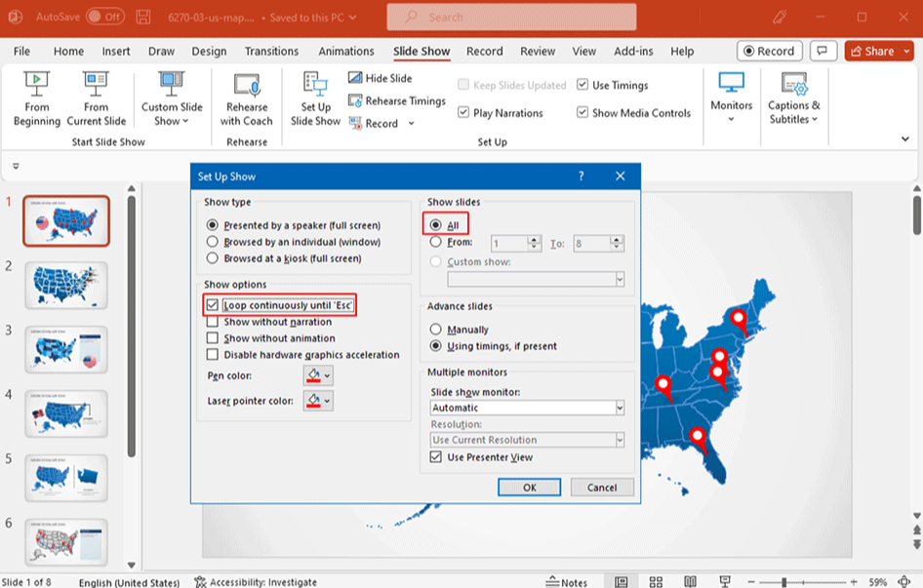Open the Notes pane
The height and width of the screenshot is (588, 923).
[x=566, y=582]
